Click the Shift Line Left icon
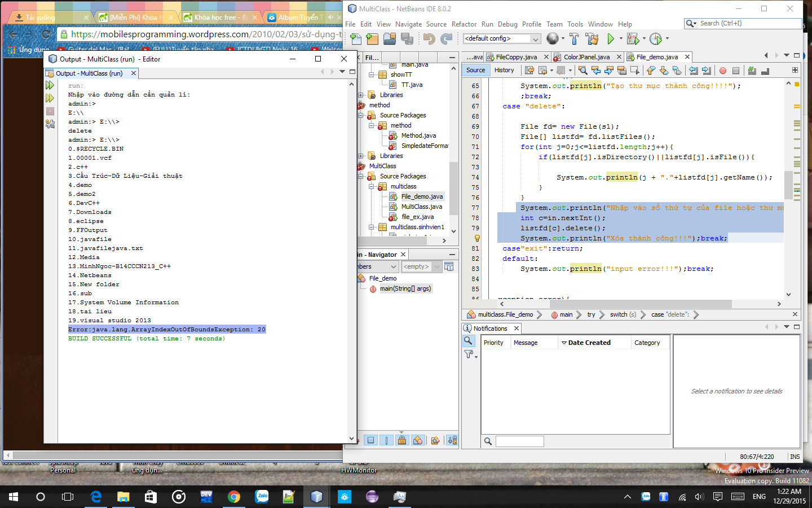This screenshot has height=508, width=812. tap(694, 70)
